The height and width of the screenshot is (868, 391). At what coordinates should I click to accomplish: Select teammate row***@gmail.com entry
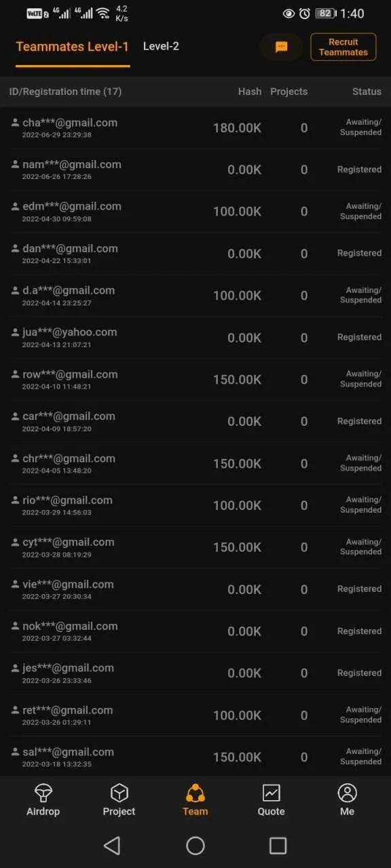[195, 380]
